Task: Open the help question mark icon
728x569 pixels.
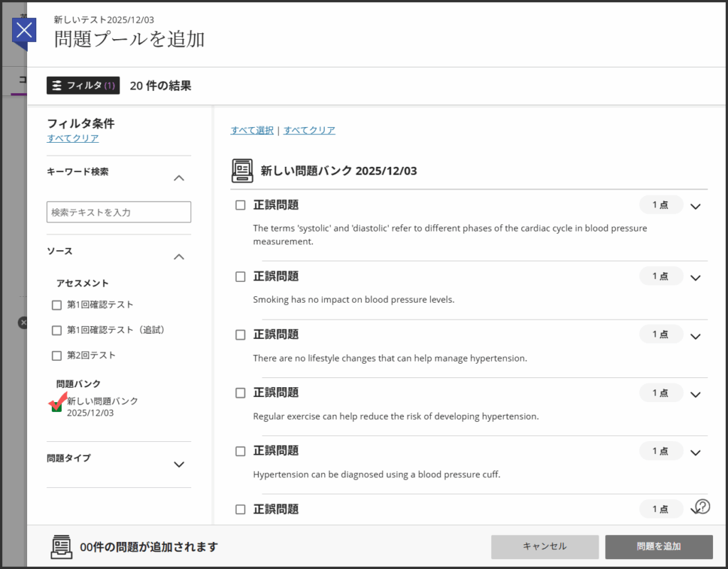Action: (x=702, y=506)
